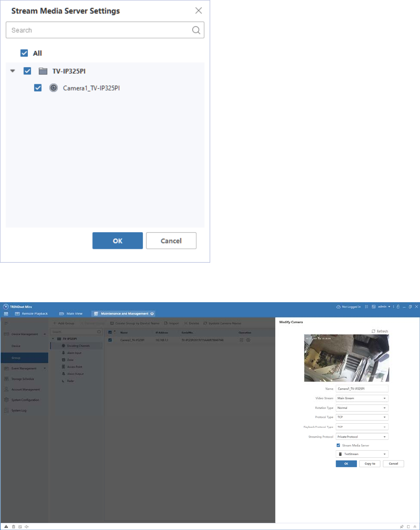Image resolution: width=420 pixels, height=530 pixels.
Task: Click the Add Group button
Action: tap(64, 323)
